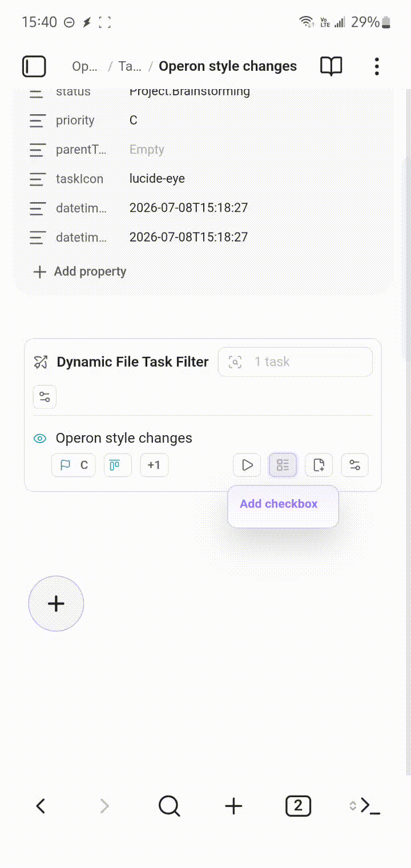Choose Add checkbox from the popup menu
Image resolution: width=411 pixels, height=868 pixels.
pyautogui.click(x=279, y=504)
